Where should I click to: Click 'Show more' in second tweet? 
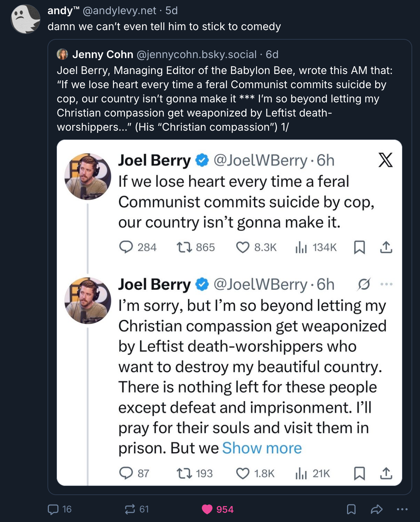(x=262, y=448)
